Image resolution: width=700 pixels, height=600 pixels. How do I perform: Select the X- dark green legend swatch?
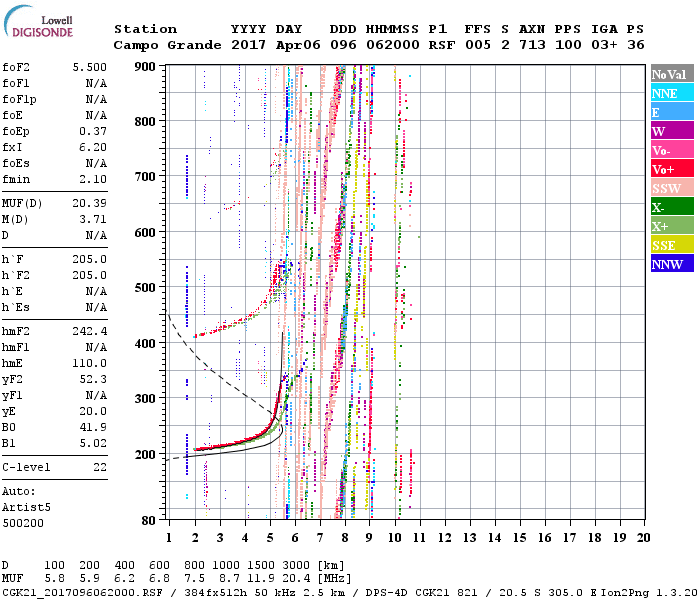point(672,207)
